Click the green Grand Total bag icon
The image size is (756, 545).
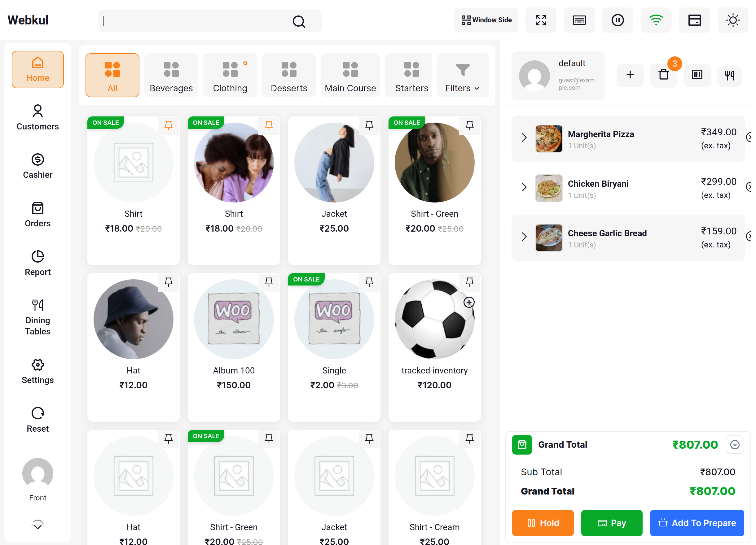pyautogui.click(x=522, y=444)
